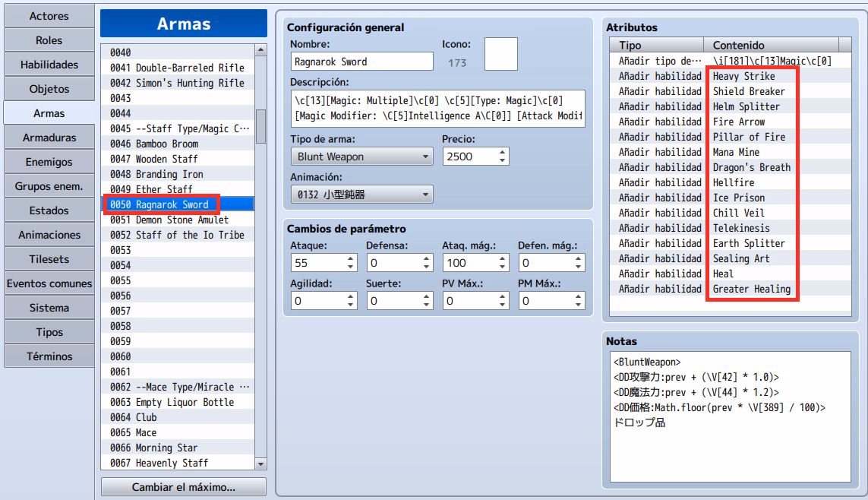Viewport: 868px width, 500px height.
Task: Select Demon Stone Amulet in weapon list
Action: [x=181, y=220]
